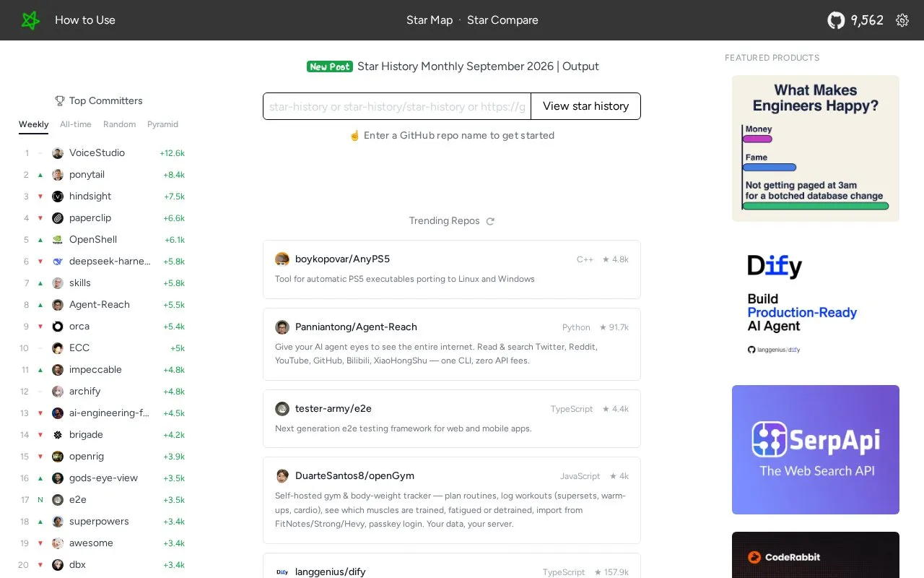Click the Panniantong avatar in trending repos
924x578 pixels.
[282, 327]
